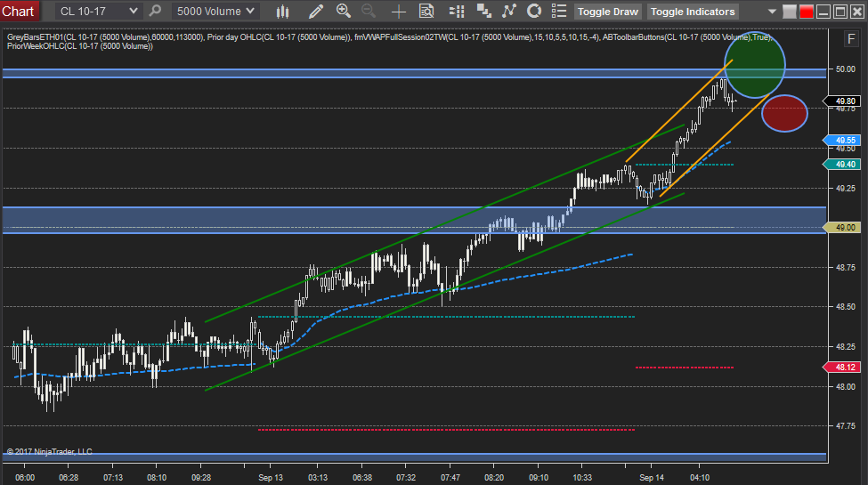Open the strategies circular icon
The height and width of the screenshot is (485, 868).
(534, 11)
